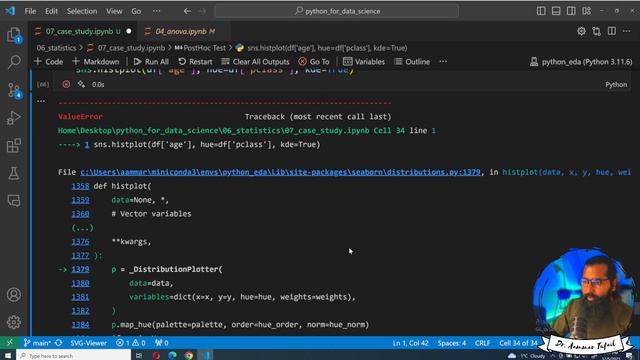
Task: Click the 06_statistics breadcrumb
Action: [x=56, y=48]
